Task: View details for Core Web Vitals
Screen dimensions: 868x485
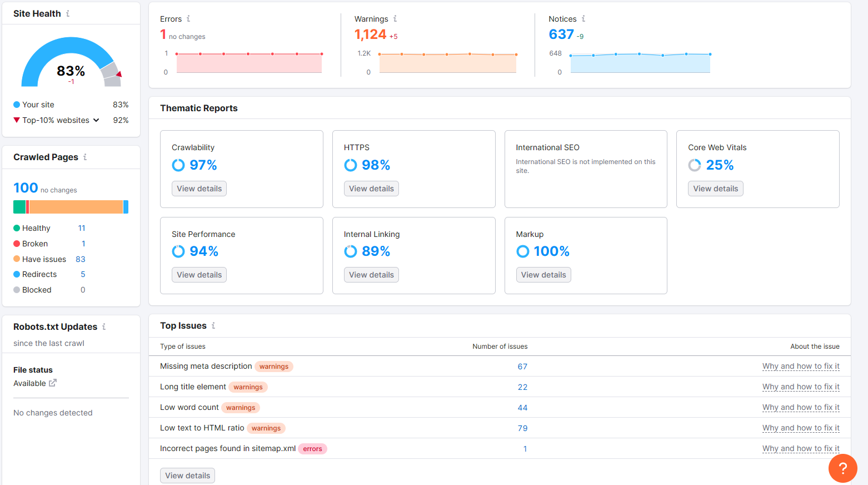Action: pos(715,189)
